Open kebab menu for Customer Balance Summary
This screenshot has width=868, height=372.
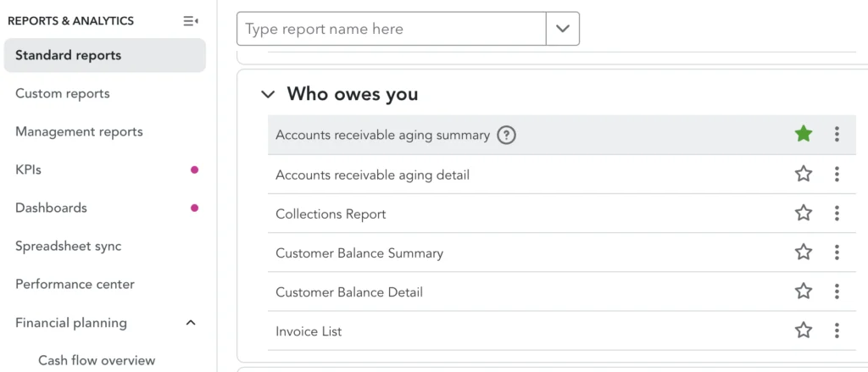tap(837, 253)
